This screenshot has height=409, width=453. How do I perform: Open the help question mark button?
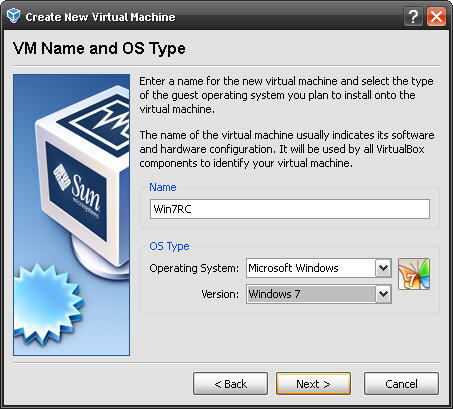[x=413, y=16]
